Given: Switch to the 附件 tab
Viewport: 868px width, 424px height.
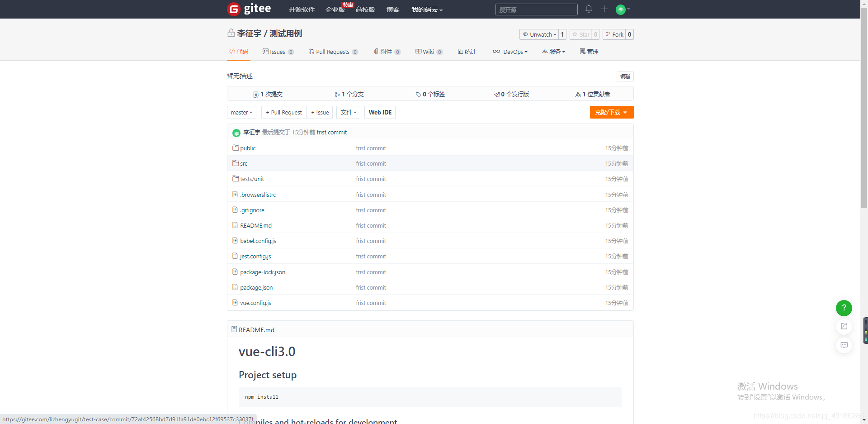Looking at the screenshot, I should coord(387,52).
